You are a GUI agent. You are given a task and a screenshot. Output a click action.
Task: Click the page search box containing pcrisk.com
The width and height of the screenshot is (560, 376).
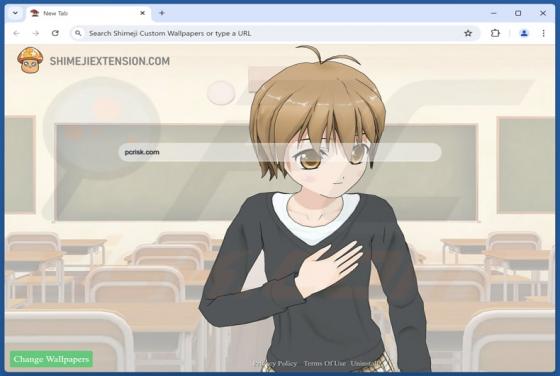tap(280, 152)
